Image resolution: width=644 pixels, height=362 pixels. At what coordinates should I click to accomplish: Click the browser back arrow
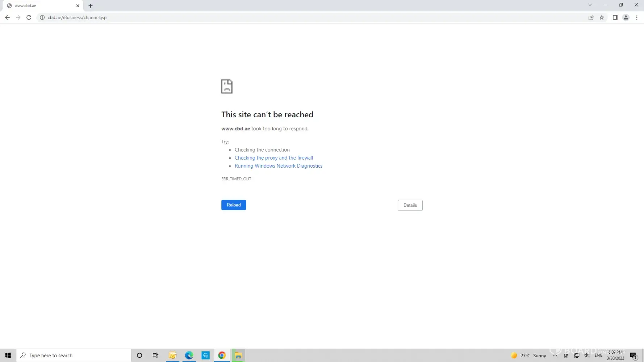pyautogui.click(x=7, y=17)
